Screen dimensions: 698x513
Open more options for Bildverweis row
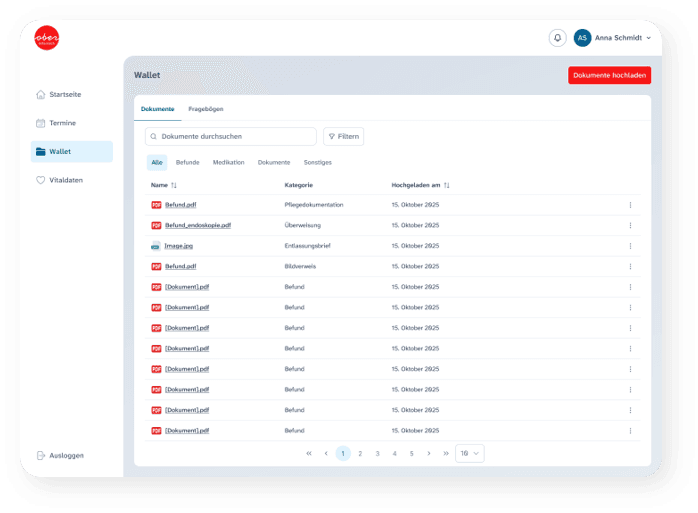tap(630, 266)
